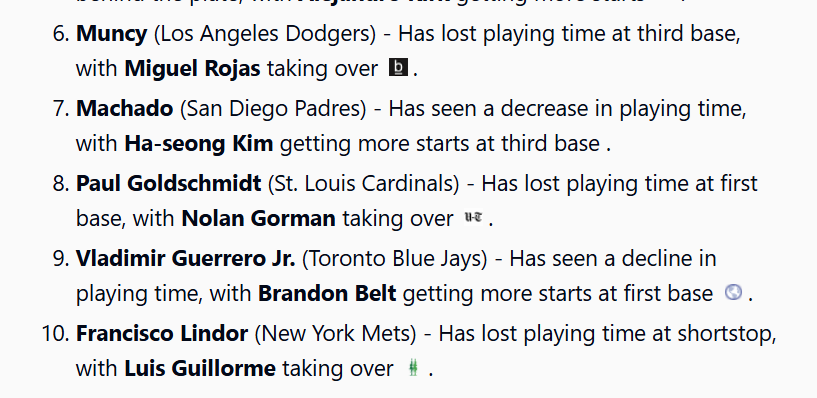Open the 'b' citation source icon after Miguel Rojas

point(399,68)
